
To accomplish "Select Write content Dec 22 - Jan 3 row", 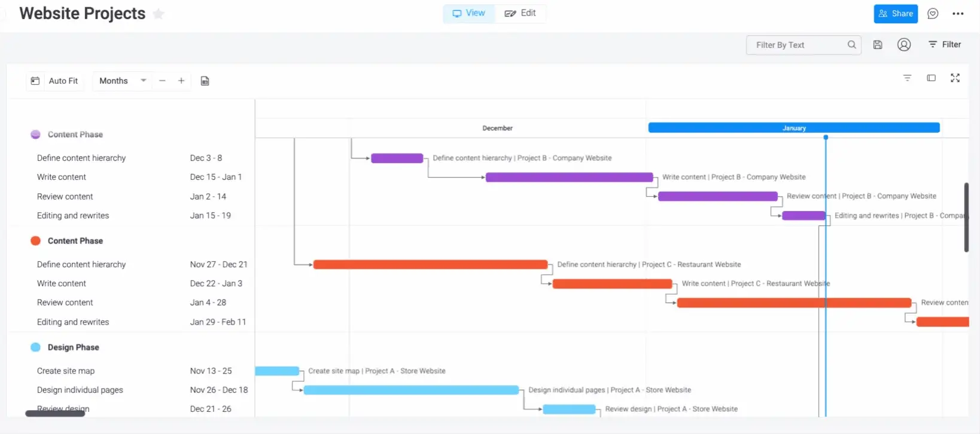I will 130,283.
